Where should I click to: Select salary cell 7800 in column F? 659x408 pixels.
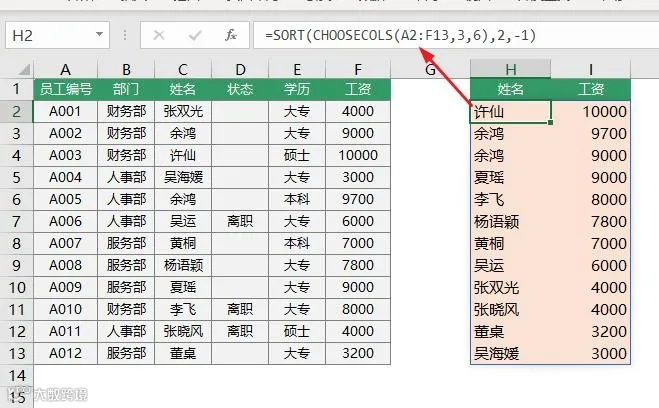(x=358, y=265)
